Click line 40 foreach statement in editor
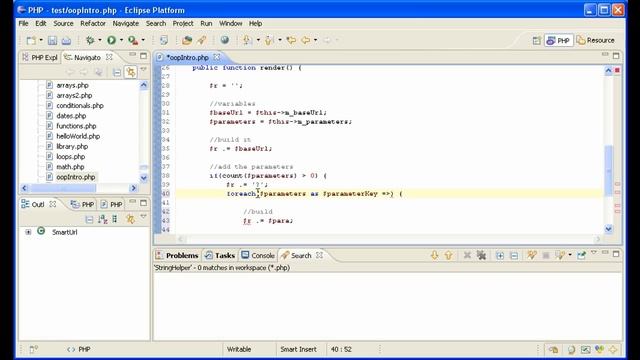640x360 pixels. coord(314,194)
